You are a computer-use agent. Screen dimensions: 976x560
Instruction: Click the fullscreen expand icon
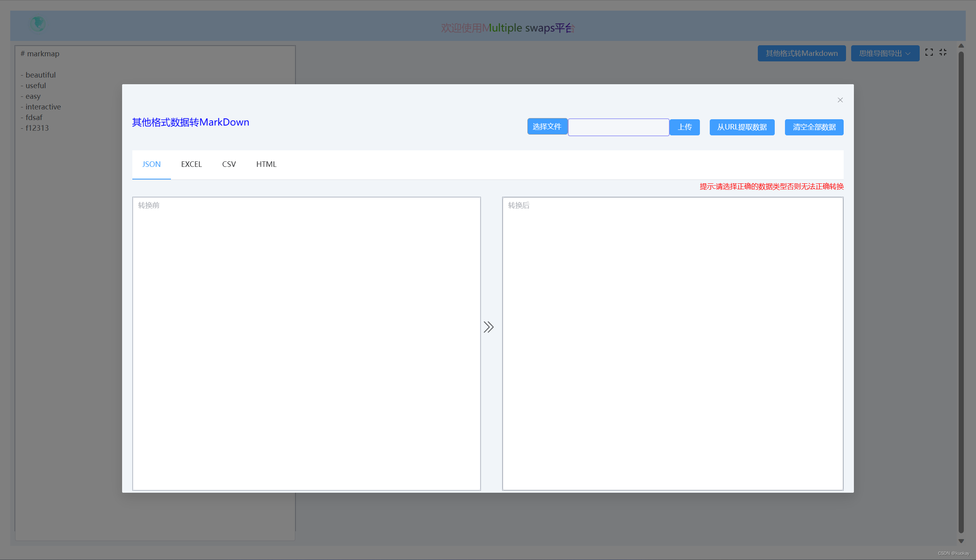[929, 52]
